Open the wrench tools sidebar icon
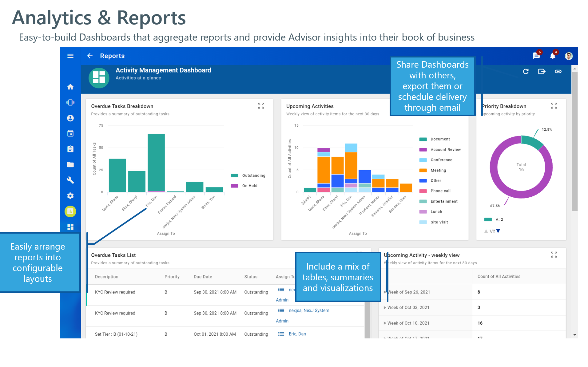This screenshot has width=588, height=367. (x=70, y=180)
